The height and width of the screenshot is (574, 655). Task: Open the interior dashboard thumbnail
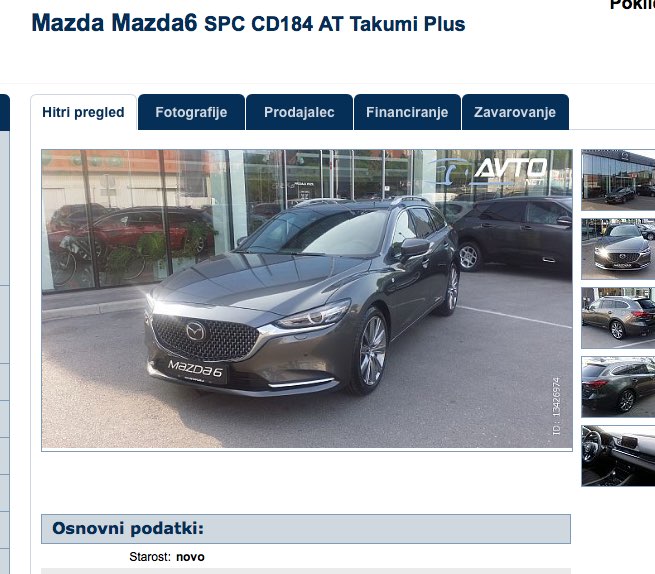point(618,456)
